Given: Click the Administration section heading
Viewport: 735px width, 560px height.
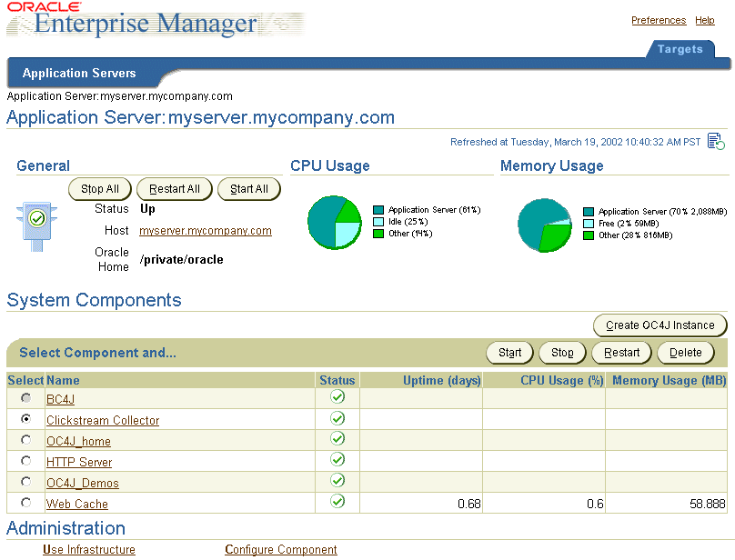Looking at the screenshot, I should [66, 528].
